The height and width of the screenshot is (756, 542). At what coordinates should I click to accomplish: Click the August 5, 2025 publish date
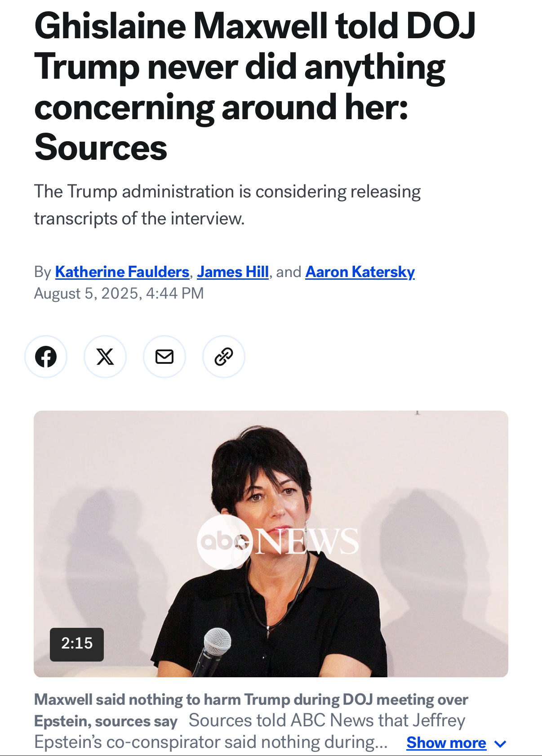(x=119, y=293)
